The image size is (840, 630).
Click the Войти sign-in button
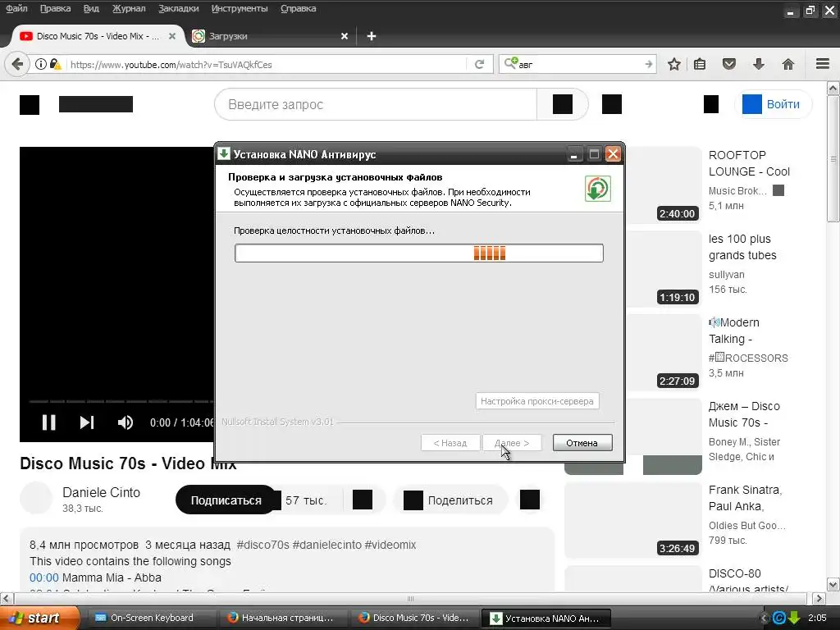coord(773,104)
